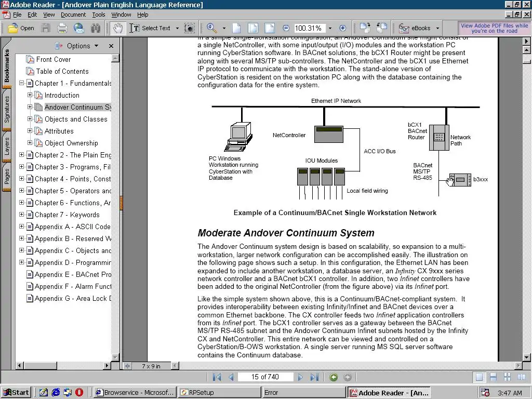The width and height of the screenshot is (532, 399).
Task: Click the View Adobe PDF files on the road banner
Action: (x=494, y=28)
